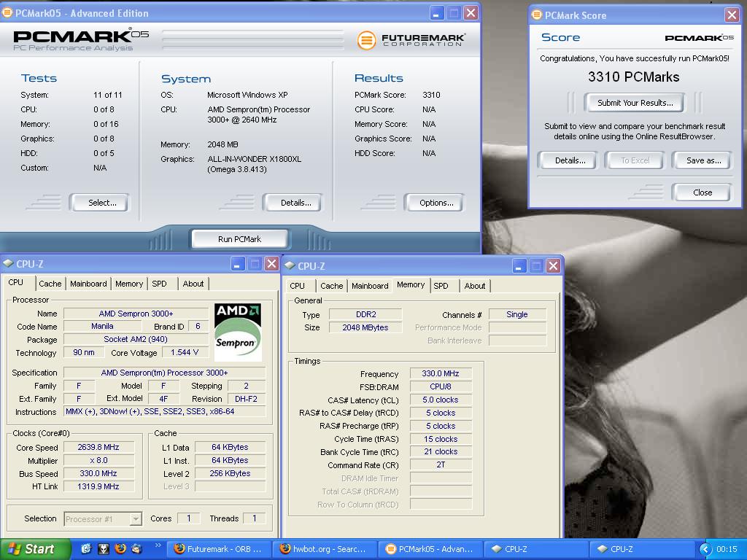Click the HT Link 1319.9 MHz value
The width and height of the screenshot is (747, 560).
point(98,486)
